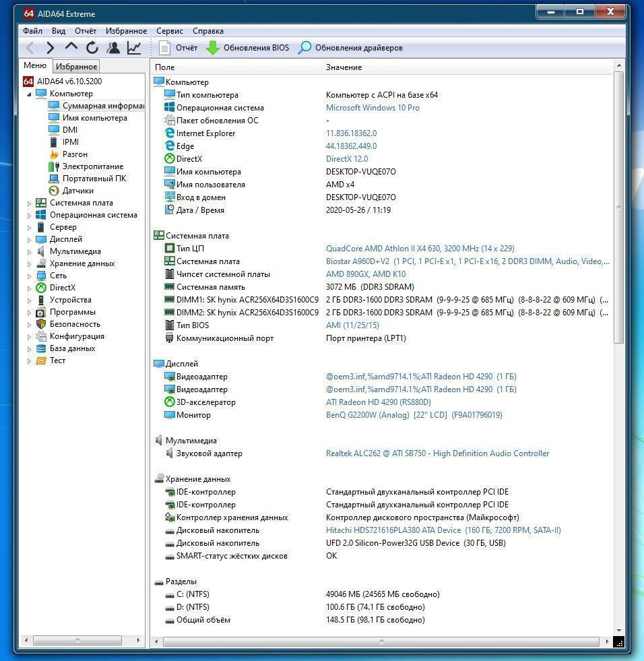Refresh the page using the circular arrow icon
Screen dimensions: 644x661
pyautogui.click(x=92, y=48)
